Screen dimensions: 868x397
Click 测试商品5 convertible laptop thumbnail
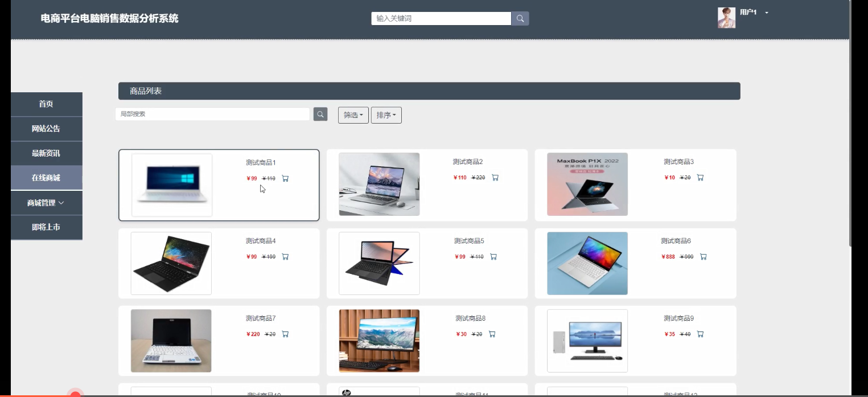pyautogui.click(x=379, y=263)
